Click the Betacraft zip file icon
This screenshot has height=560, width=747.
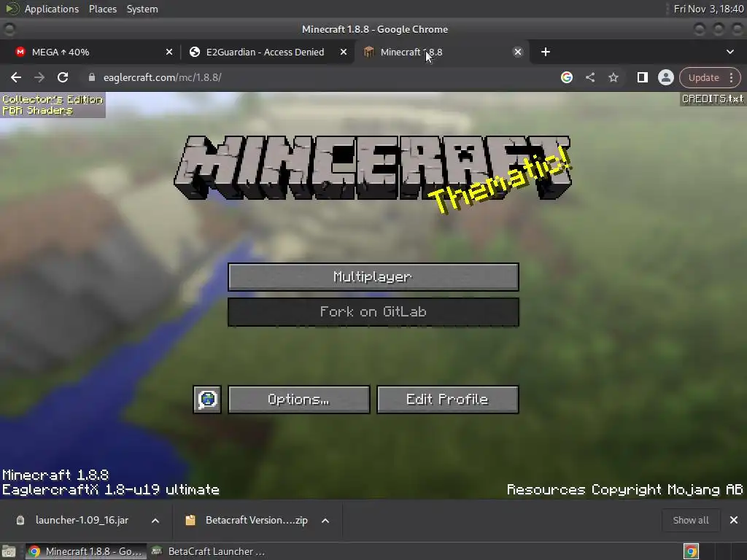pyautogui.click(x=190, y=520)
